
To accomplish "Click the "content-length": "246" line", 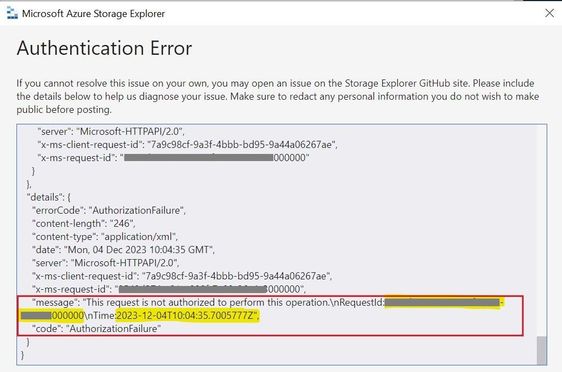I will coord(84,224).
